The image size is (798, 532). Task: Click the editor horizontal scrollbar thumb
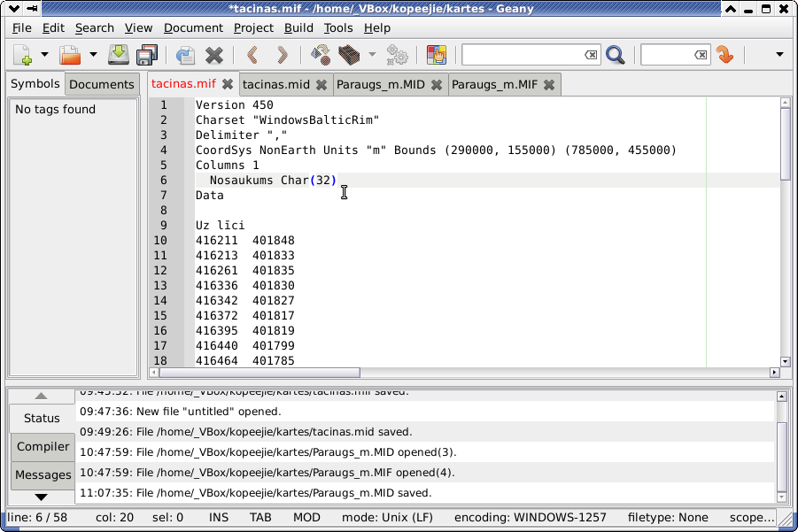(260, 373)
